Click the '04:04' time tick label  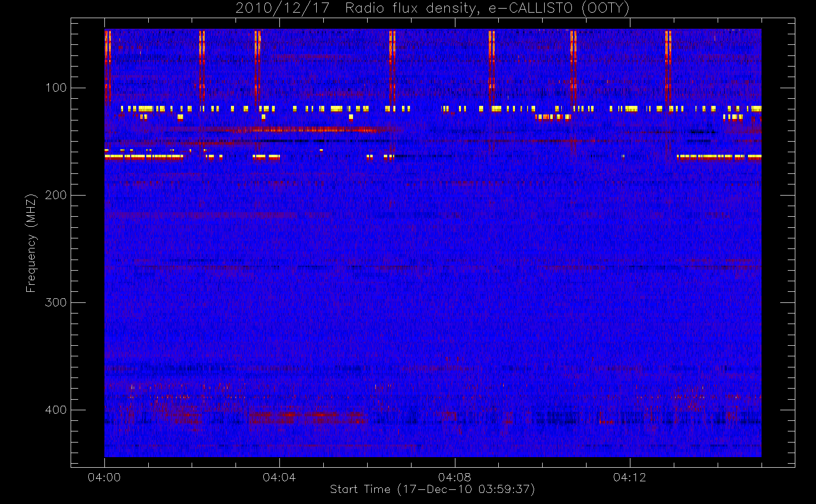tap(279, 477)
